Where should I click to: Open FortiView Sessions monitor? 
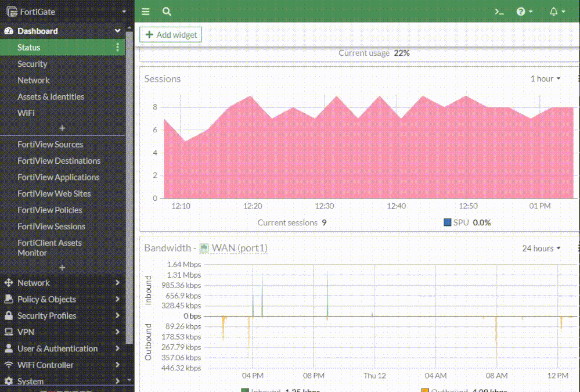52,226
